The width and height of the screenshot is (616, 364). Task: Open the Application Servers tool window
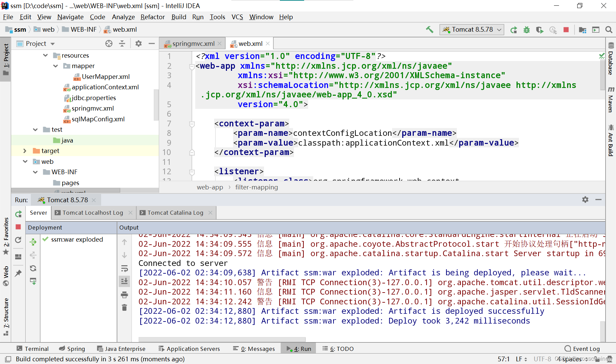pos(189,349)
